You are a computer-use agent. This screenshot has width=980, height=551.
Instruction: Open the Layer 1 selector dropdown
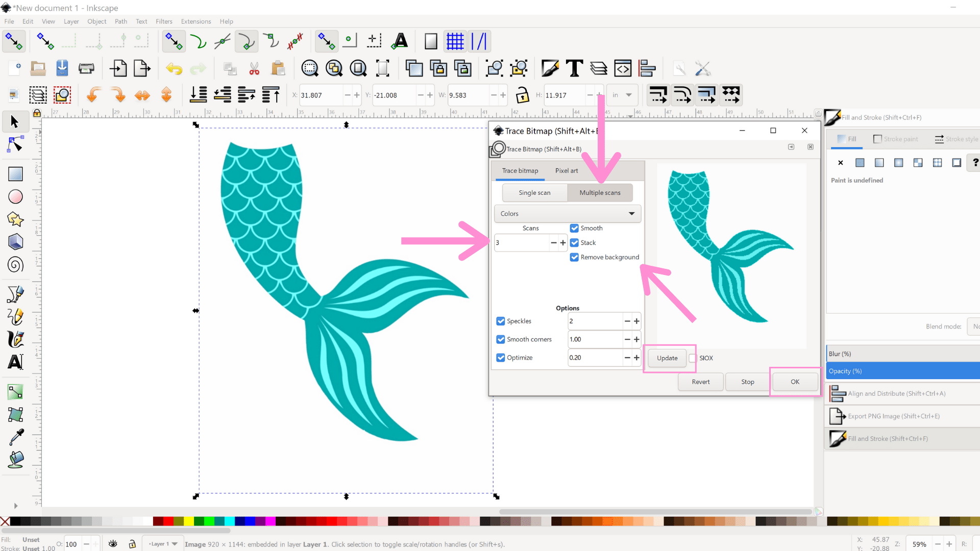coord(162,543)
